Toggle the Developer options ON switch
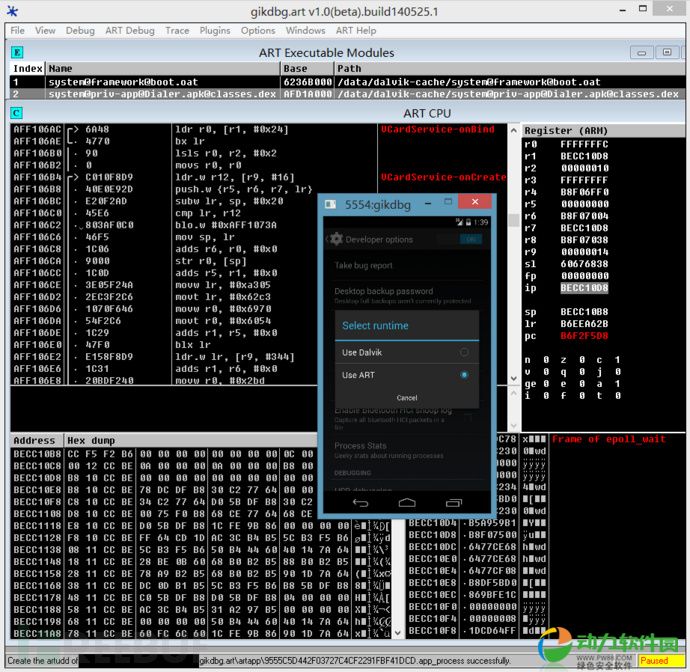 [470, 239]
